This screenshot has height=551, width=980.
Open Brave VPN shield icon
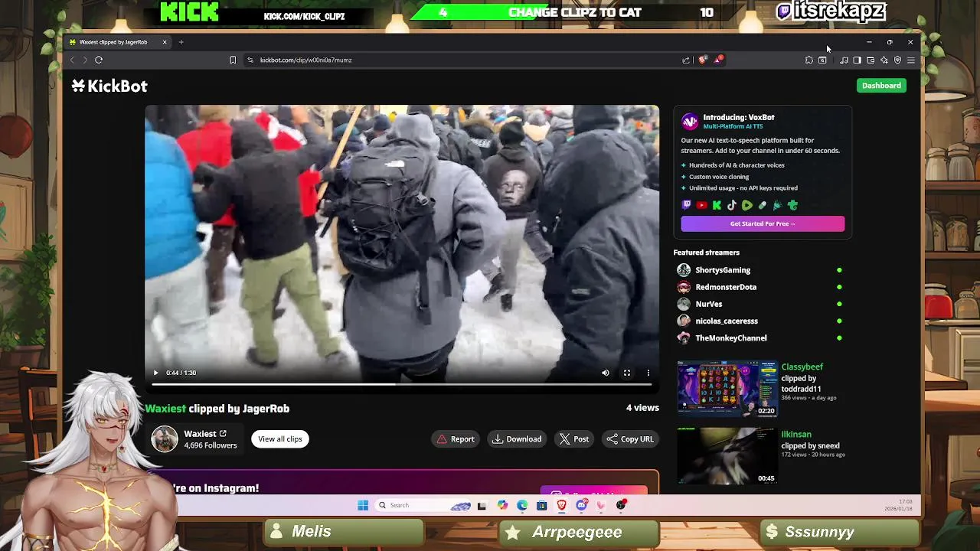[x=898, y=60]
